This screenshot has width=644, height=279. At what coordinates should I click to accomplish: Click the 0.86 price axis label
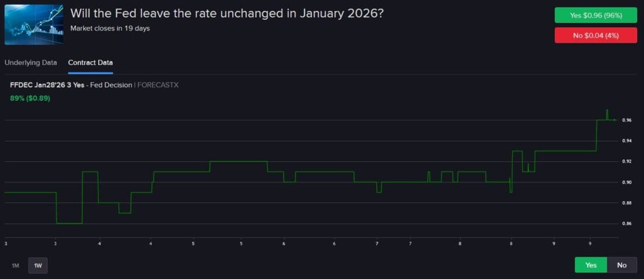[x=627, y=224]
